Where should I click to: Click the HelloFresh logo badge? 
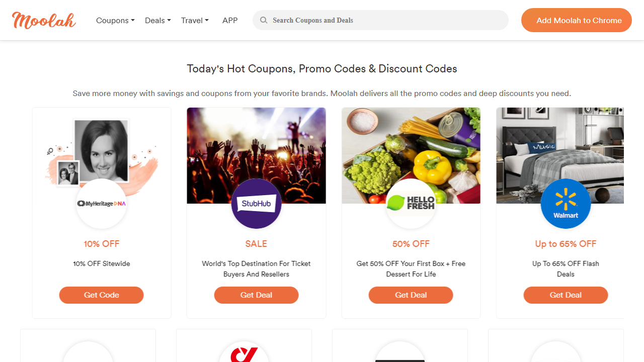click(x=411, y=204)
